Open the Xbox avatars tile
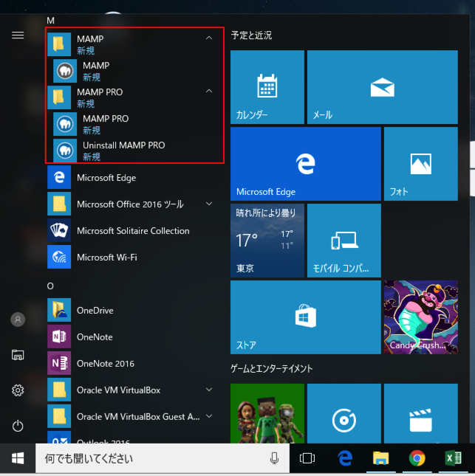This screenshot has width=475, height=476. click(267, 413)
